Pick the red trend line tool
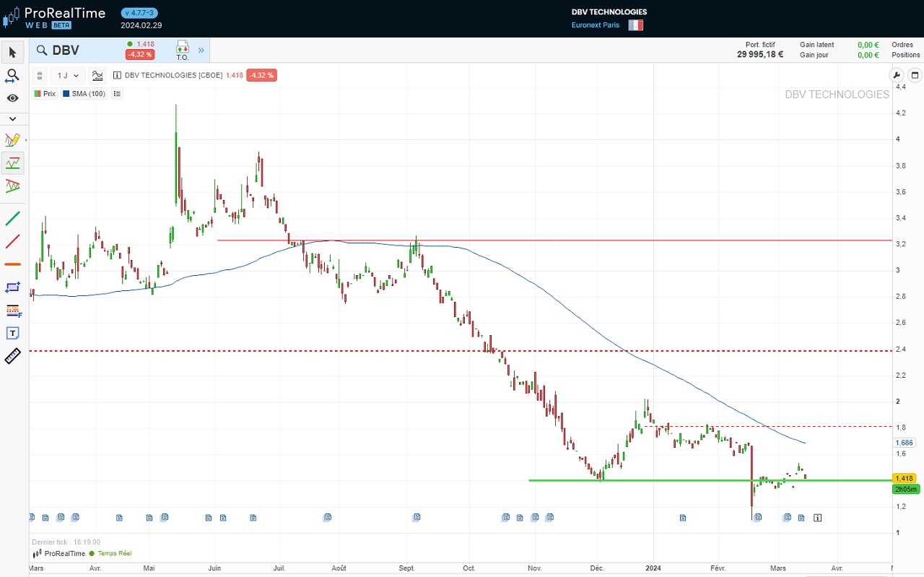The image size is (924, 577). pos(12,241)
